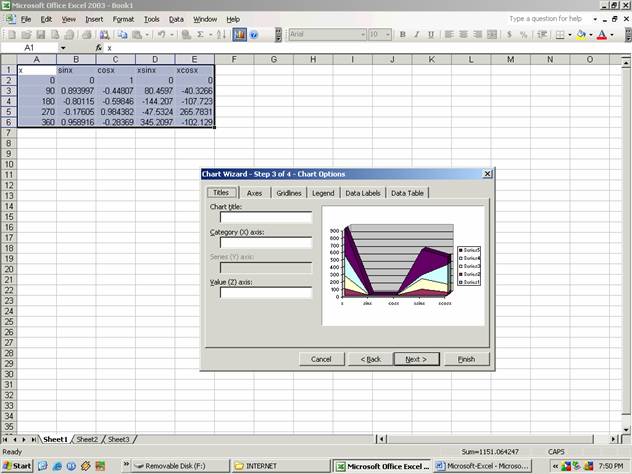The width and height of the screenshot is (632, 474).
Task: Align cell text right
Action: [x=478, y=35]
